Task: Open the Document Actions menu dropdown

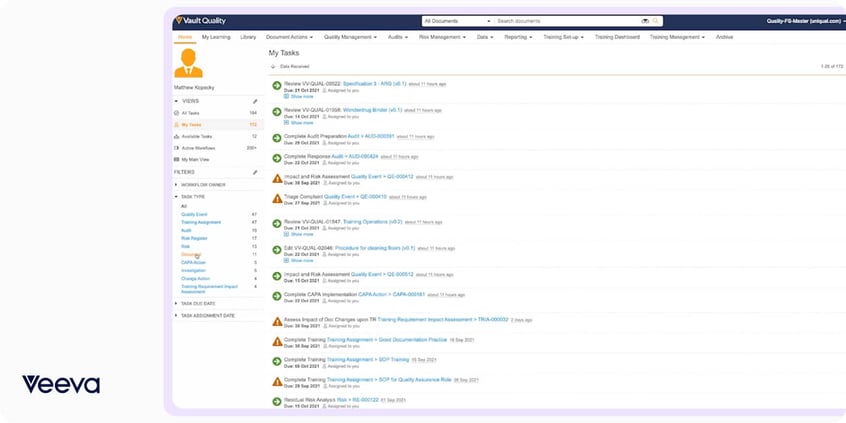Action: click(x=289, y=37)
